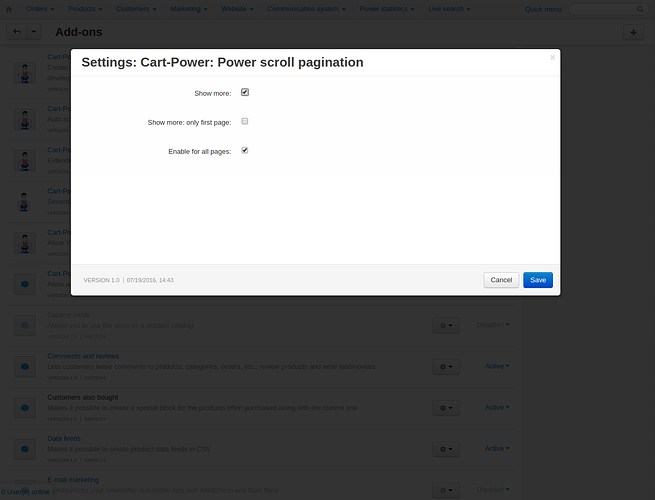
Task: Uncheck the Show more checkbox
Action: coord(245,92)
